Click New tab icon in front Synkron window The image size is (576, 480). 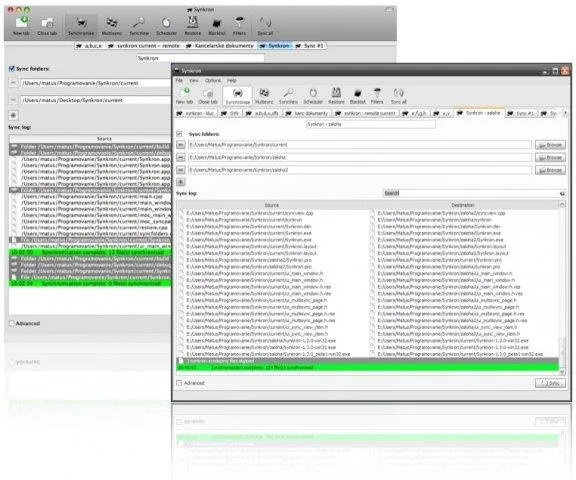(184, 96)
